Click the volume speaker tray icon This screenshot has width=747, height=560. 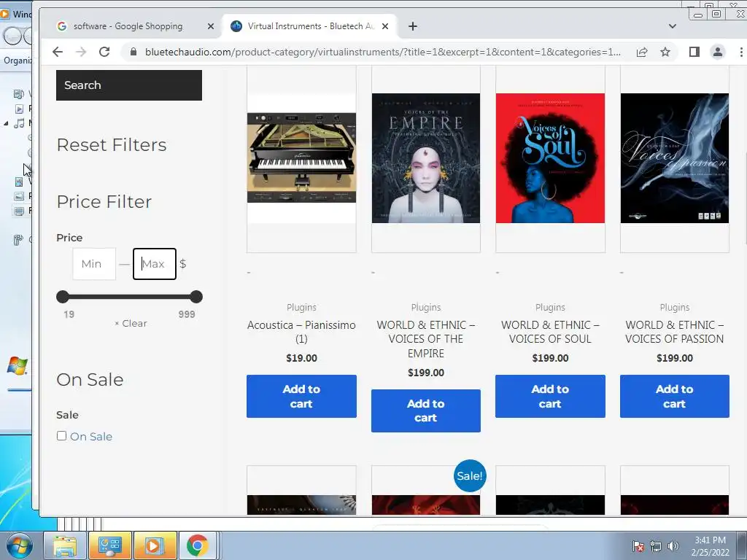pyautogui.click(x=673, y=546)
